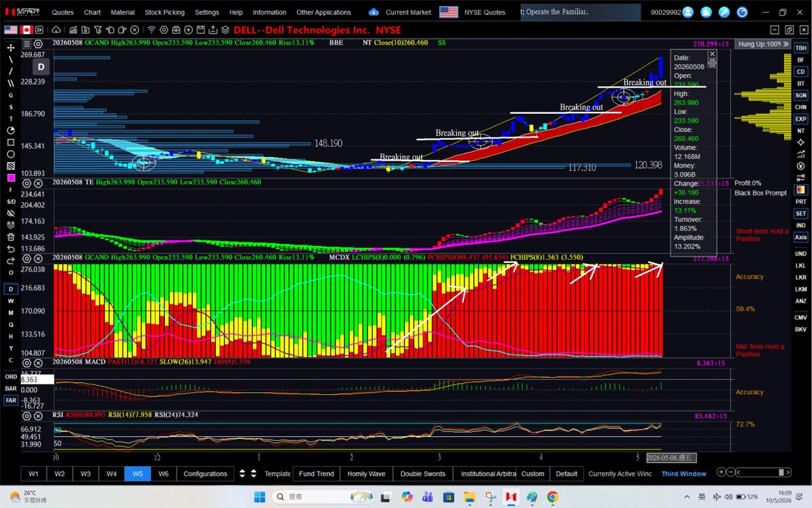Switch to the Canada market flag
Viewport: 812px width, 508px height.
[26, 30]
